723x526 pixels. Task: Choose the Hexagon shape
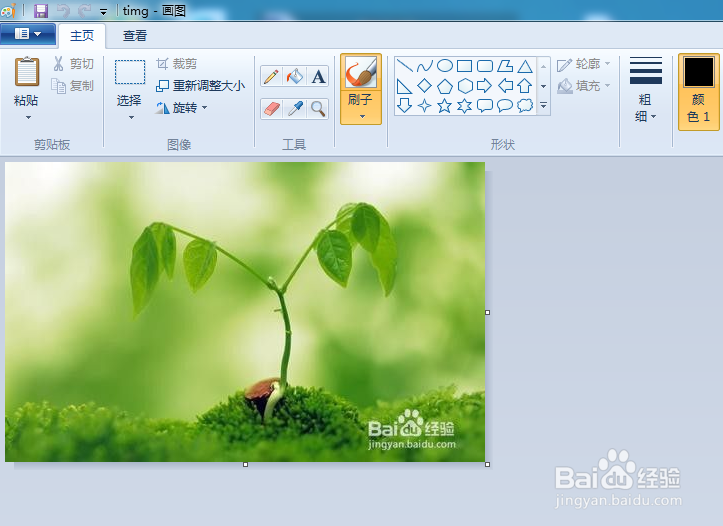point(464,86)
